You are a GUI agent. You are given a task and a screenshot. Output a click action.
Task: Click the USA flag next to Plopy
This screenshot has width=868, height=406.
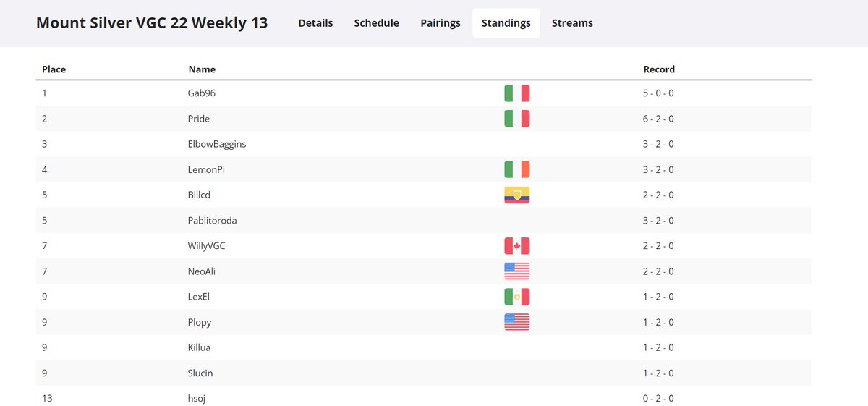point(516,322)
